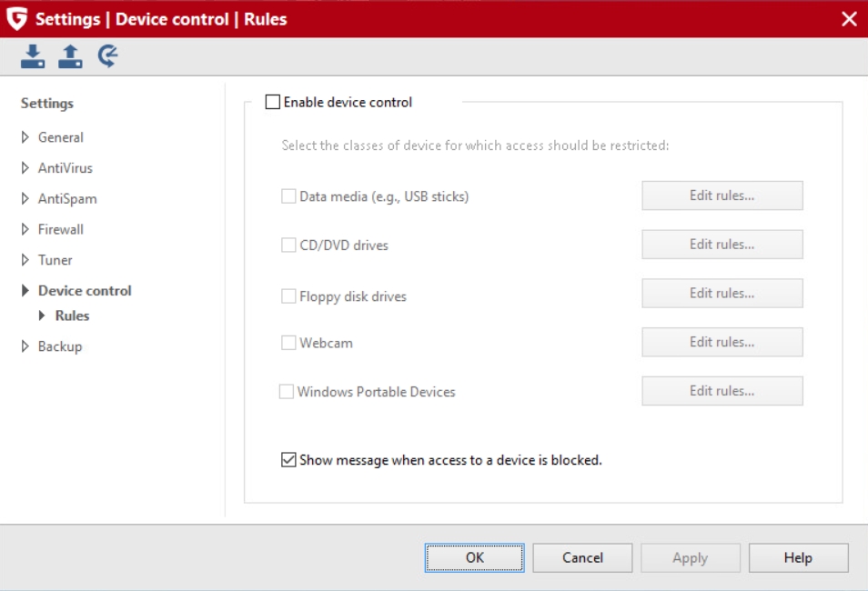This screenshot has height=591, width=868.
Task: Click the G DATA shield logo
Action: 17,19
